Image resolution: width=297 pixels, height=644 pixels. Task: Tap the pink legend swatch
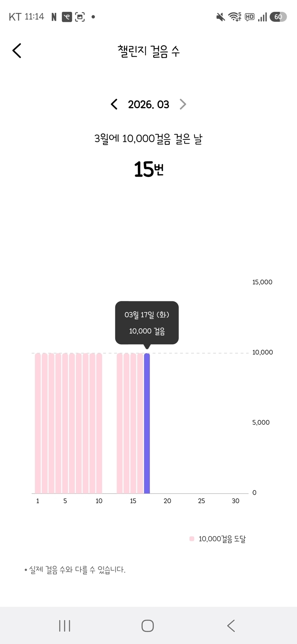pyautogui.click(x=192, y=539)
